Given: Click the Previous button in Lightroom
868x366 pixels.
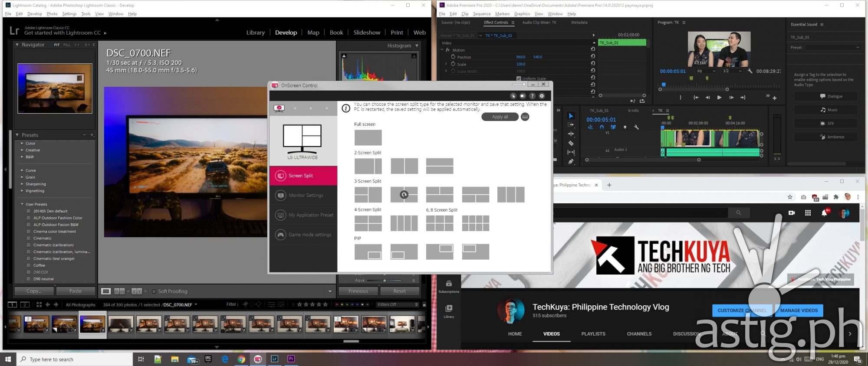Looking at the screenshot, I should click(358, 291).
